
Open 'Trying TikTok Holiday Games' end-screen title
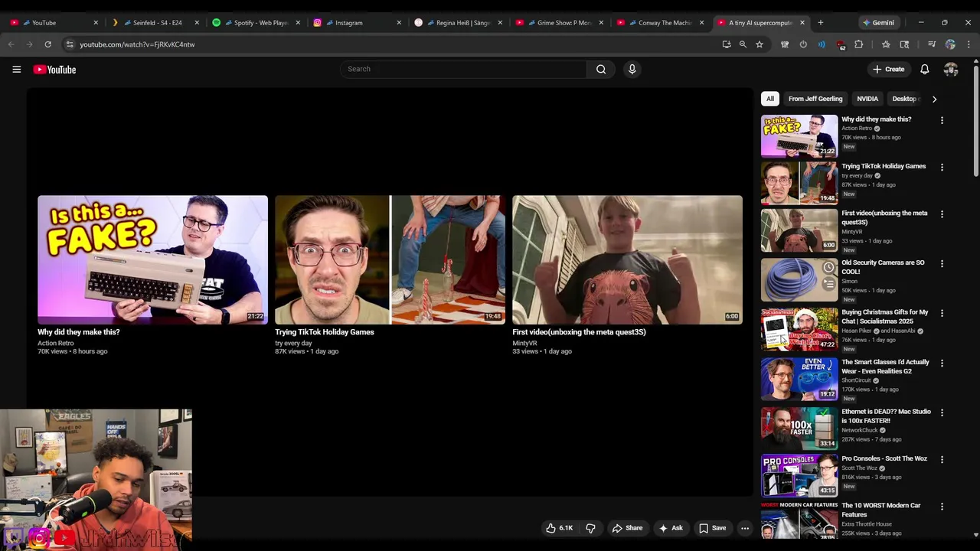pos(325,332)
